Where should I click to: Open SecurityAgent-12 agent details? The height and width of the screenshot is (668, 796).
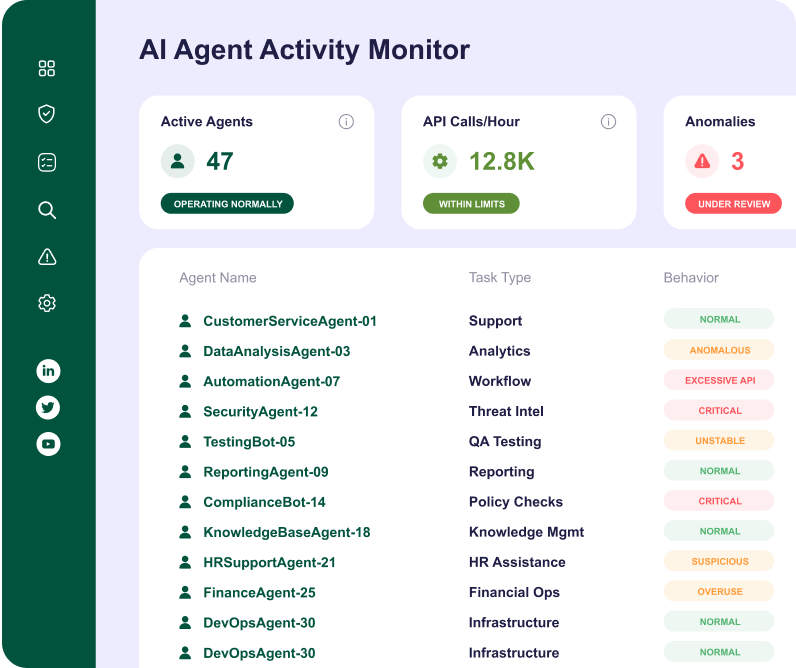click(260, 412)
